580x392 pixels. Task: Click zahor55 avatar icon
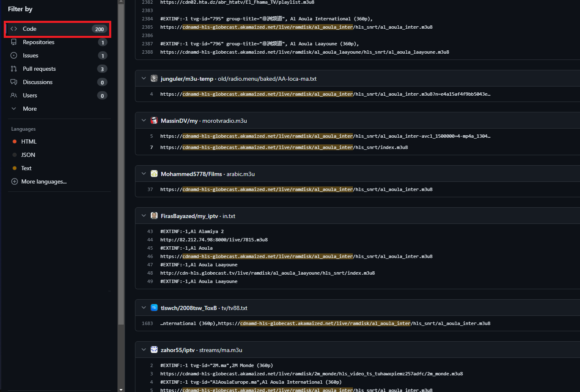[154, 350]
